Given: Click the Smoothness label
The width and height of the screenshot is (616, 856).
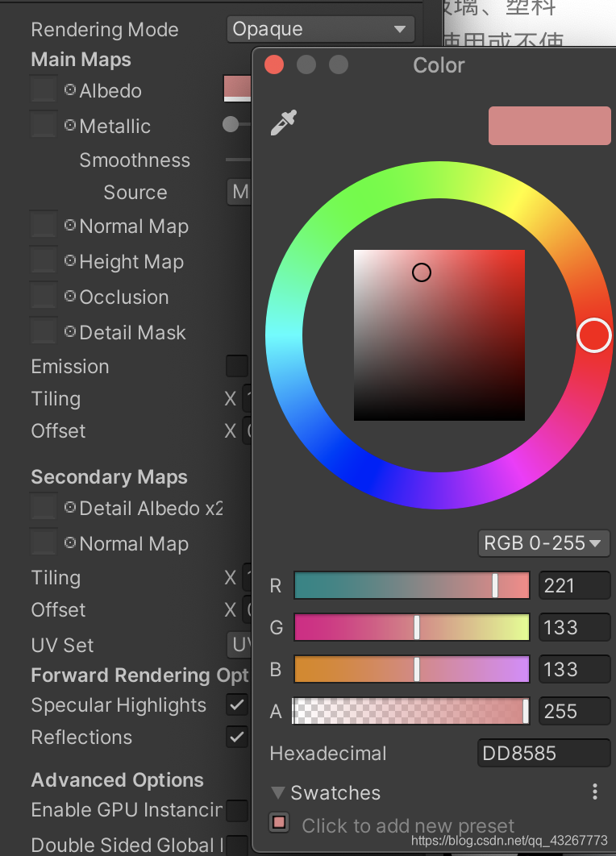Looking at the screenshot, I should click(x=135, y=160).
